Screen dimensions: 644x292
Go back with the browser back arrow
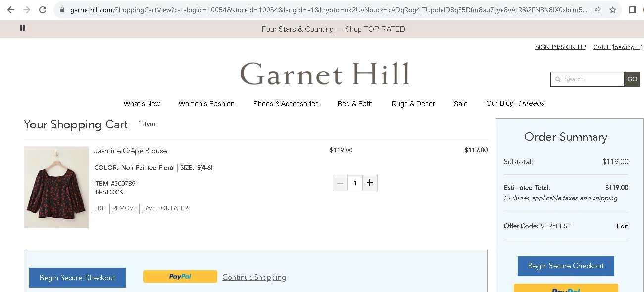[10, 10]
